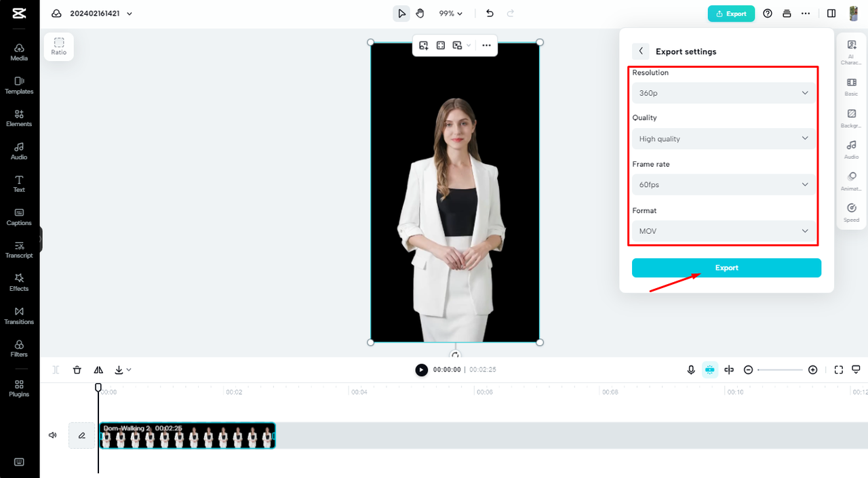Open the help icon
868x478 pixels.
point(768,14)
